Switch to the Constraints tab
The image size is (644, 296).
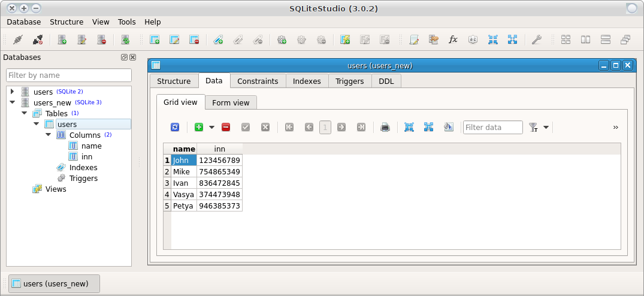[x=258, y=81]
